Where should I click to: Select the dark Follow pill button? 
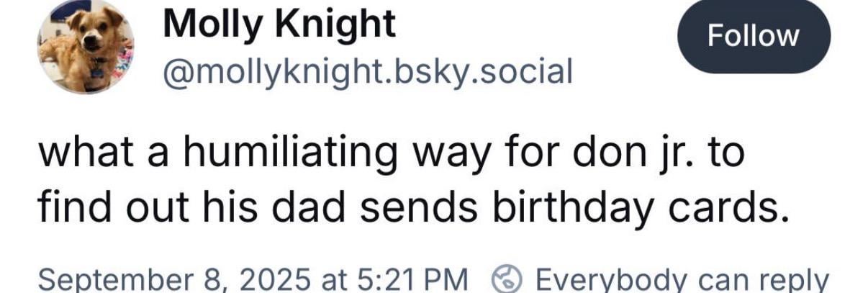754,35
